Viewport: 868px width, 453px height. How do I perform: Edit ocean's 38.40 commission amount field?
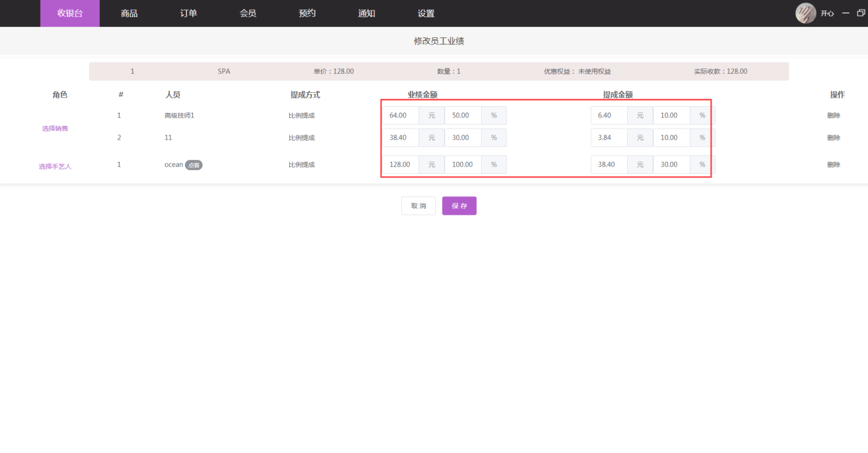click(x=609, y=165)
